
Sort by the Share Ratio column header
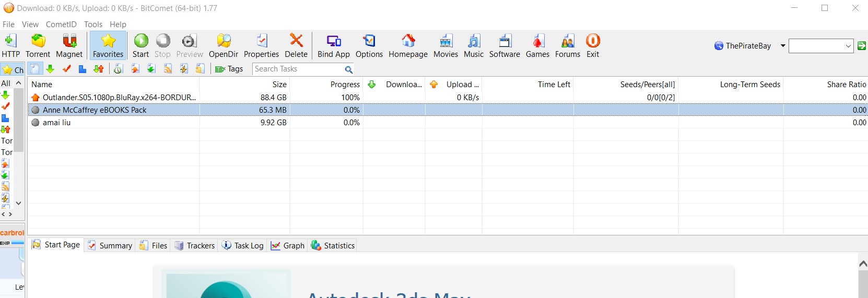pos(826,84)
